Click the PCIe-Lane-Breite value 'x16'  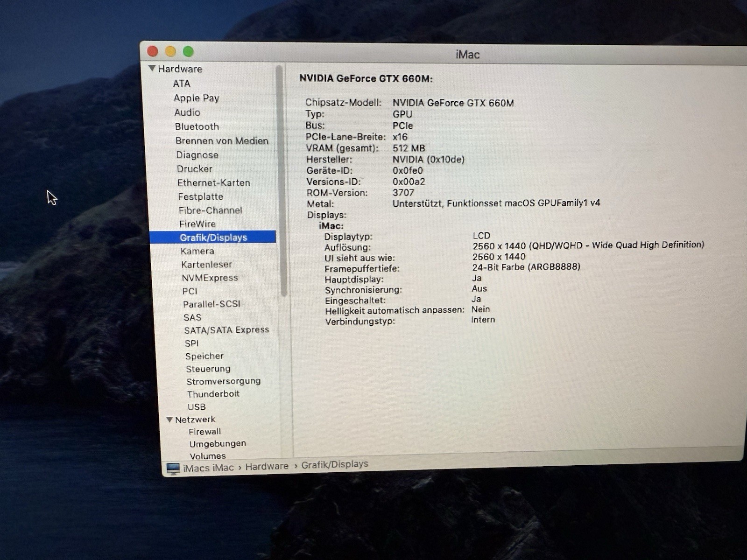[400, 137]
